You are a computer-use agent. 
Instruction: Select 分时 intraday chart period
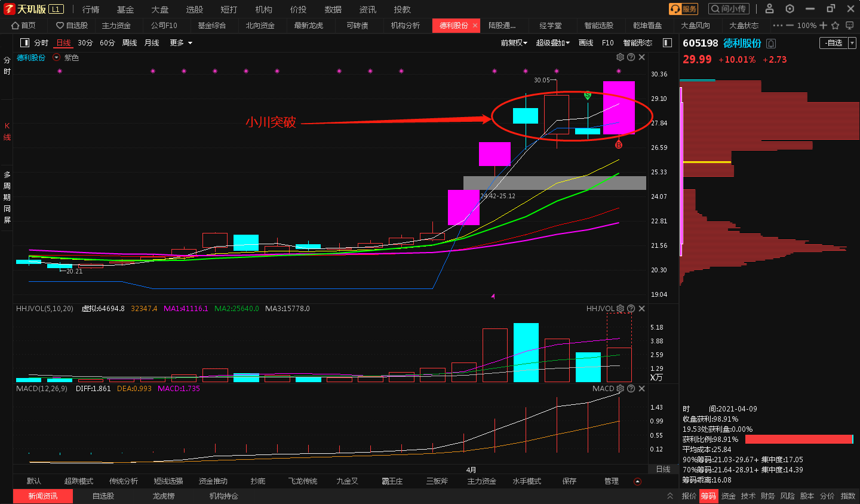point(41,43)
